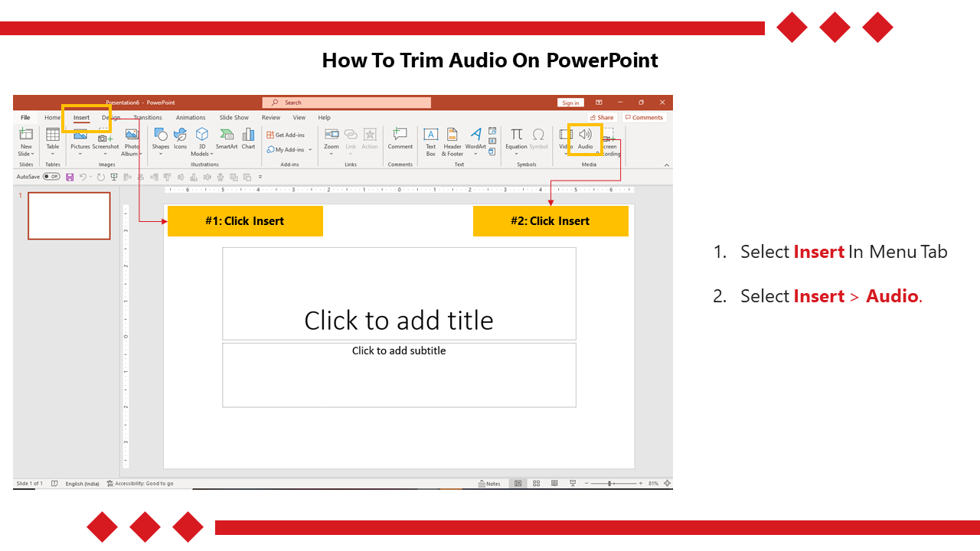
Task: Click the Audio speaker icon
Action: tap(586, 135)
